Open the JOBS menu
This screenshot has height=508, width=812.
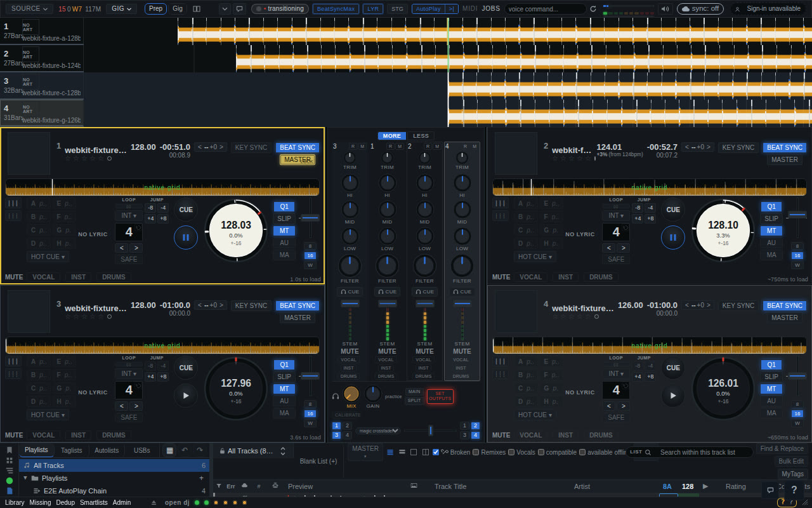click(x=490, y=9)
